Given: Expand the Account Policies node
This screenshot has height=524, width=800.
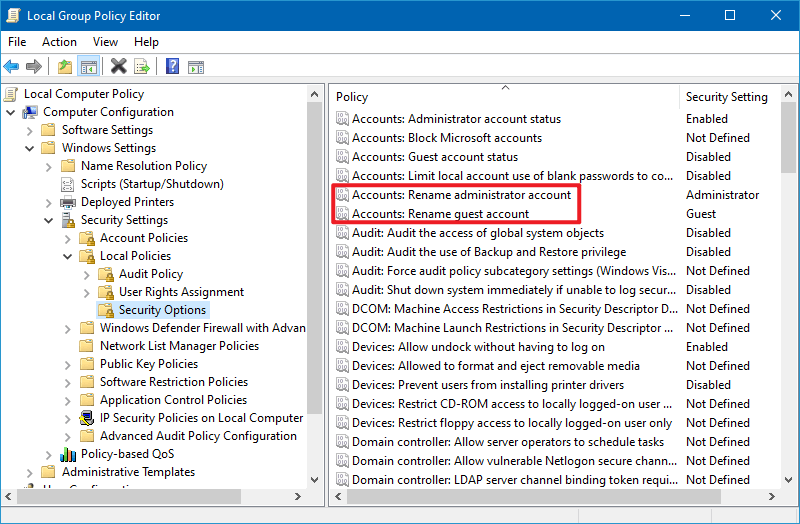Looking at the screenshot, I should [68, 238].
